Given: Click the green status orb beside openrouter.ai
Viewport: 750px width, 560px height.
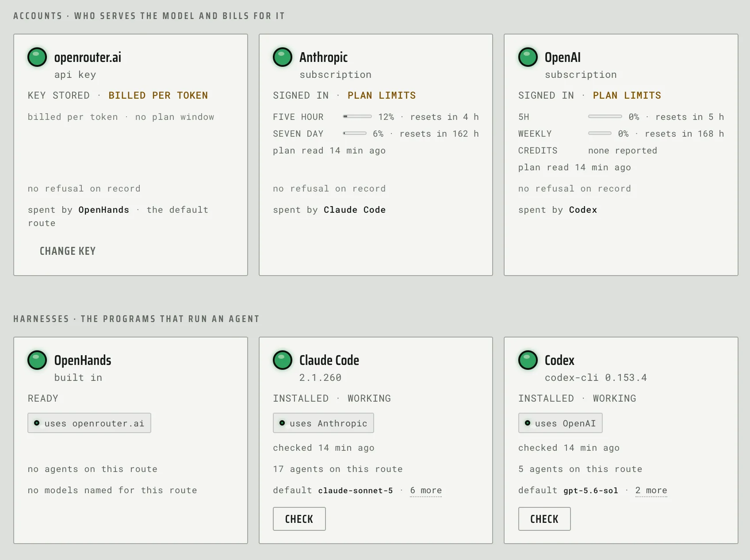Looking at the screenshot, I should (37, 57).
